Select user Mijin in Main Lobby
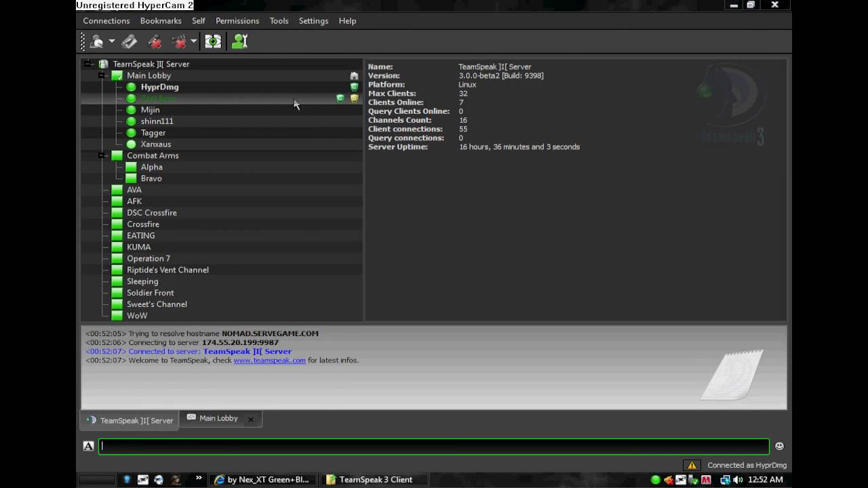 150,110
